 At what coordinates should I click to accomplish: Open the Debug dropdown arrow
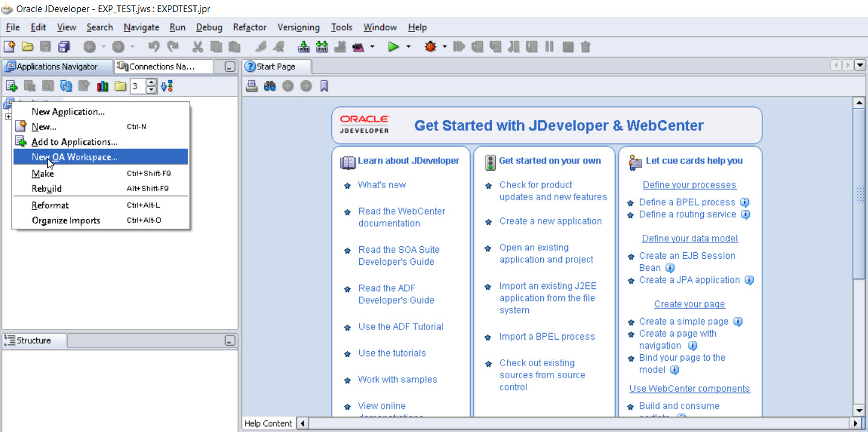[444, 46]
